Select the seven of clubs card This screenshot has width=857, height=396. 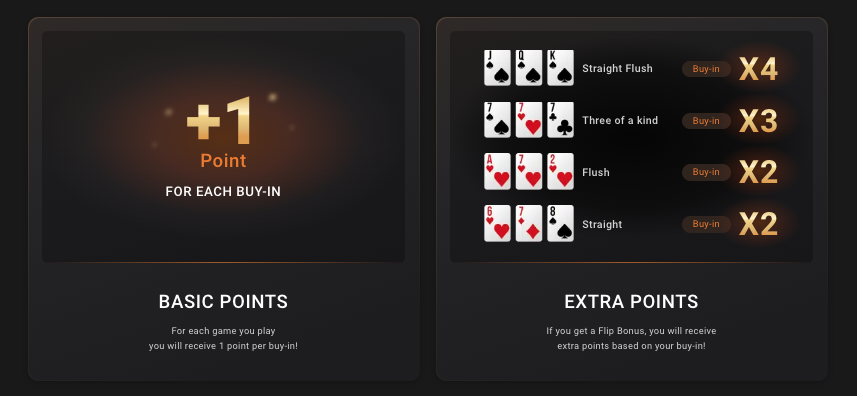[561, 120]
